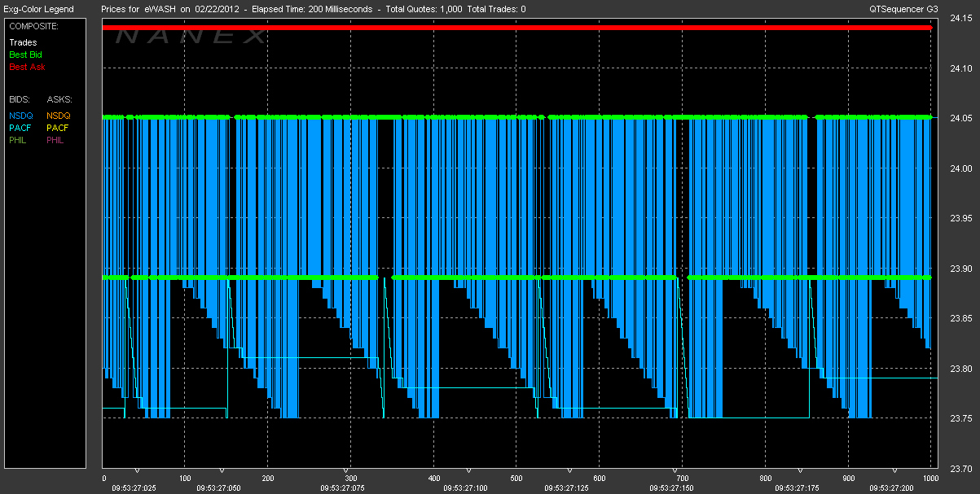Select NSDQ under the BIDS column

(21, 116)
